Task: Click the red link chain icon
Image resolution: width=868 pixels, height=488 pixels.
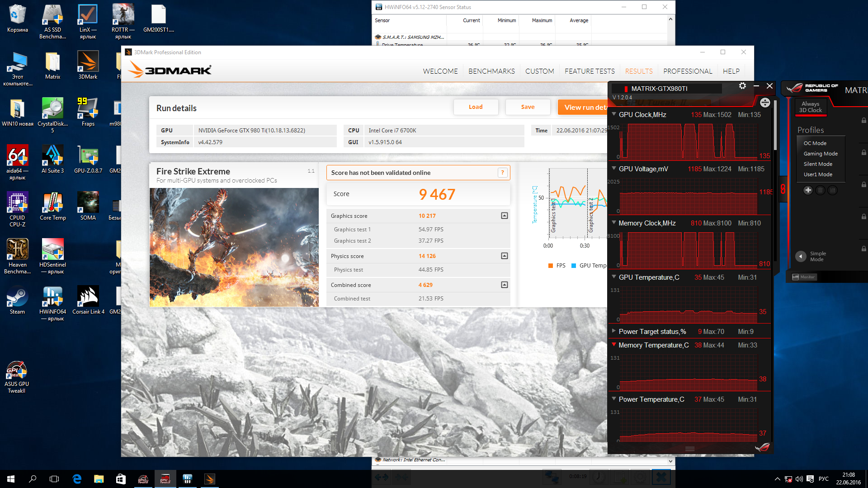Action: point(783,189)
